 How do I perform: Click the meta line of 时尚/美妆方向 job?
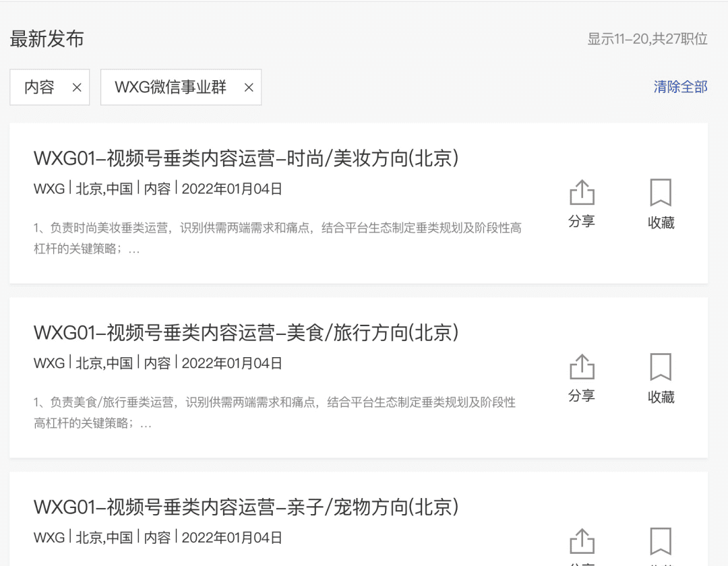pyautogui.click(x=158, y=189)
